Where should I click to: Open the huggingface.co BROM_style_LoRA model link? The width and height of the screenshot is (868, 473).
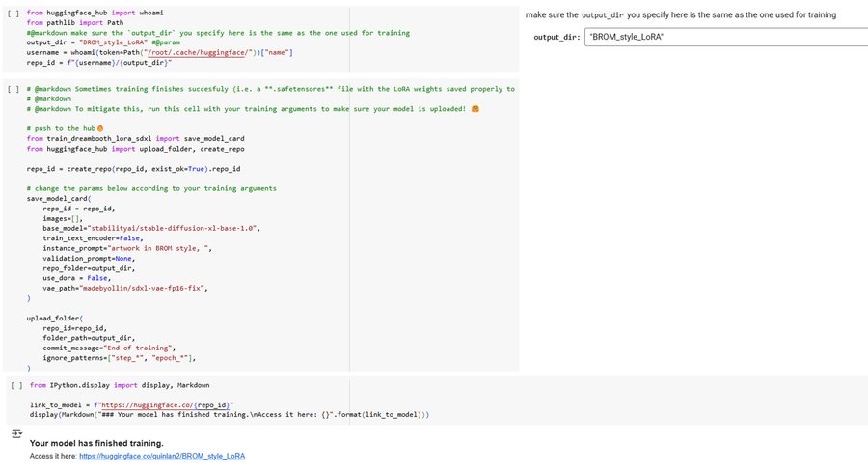[x=161, y=456]
